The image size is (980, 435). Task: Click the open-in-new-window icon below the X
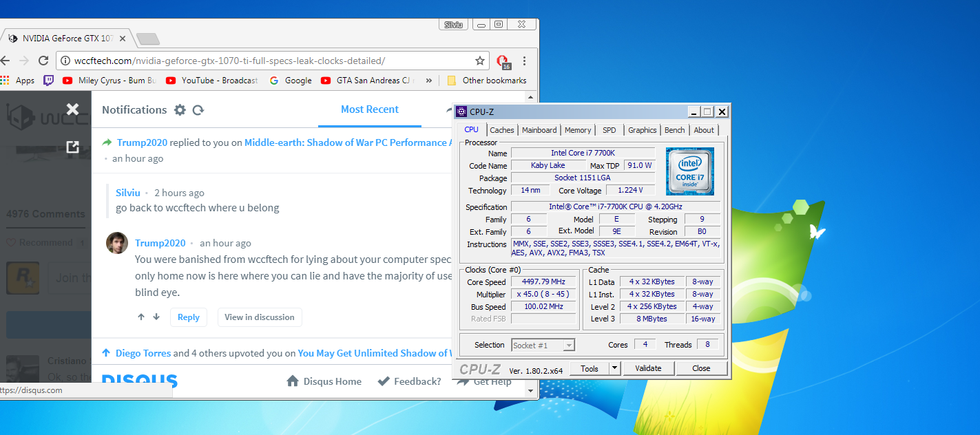tap(72, 147)
